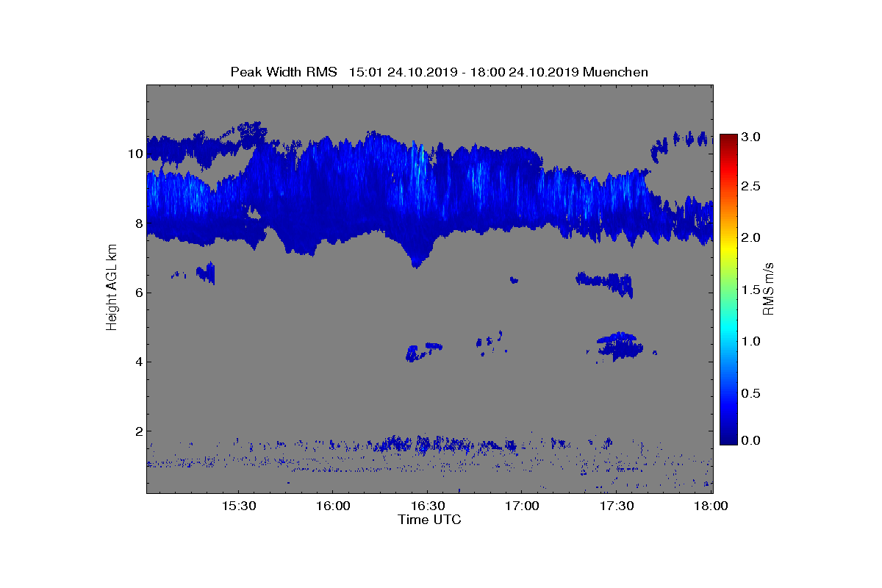The height and width of the screenshot is (588, 882).
Task: Click the colorbar value 1.0
Action: [x=752, y=341]
